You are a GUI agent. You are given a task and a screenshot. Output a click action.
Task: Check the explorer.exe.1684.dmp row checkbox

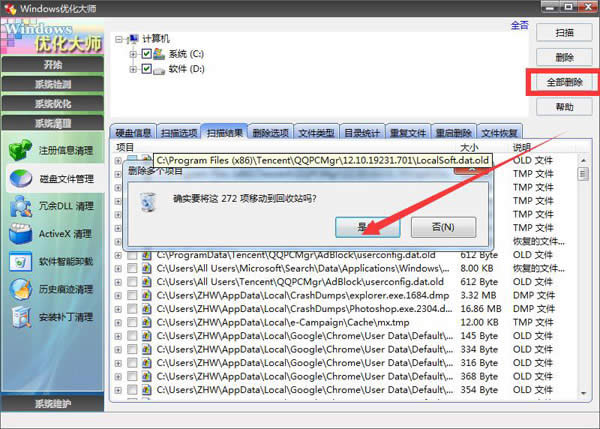coord(132,295)
